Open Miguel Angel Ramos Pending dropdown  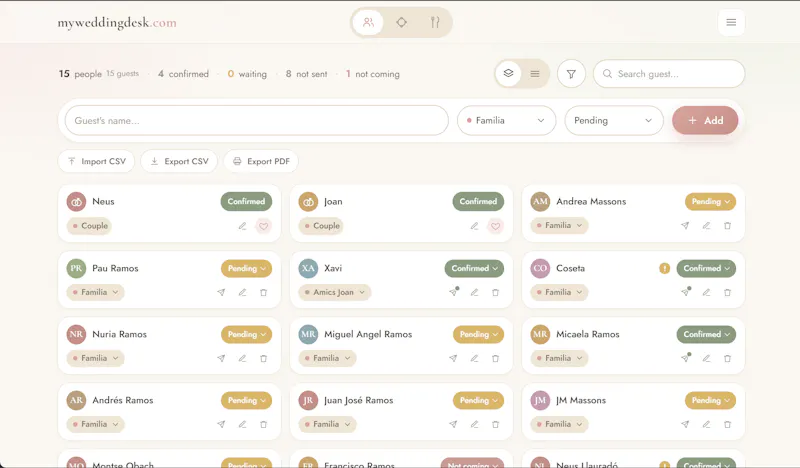click(x=479, y=334)
